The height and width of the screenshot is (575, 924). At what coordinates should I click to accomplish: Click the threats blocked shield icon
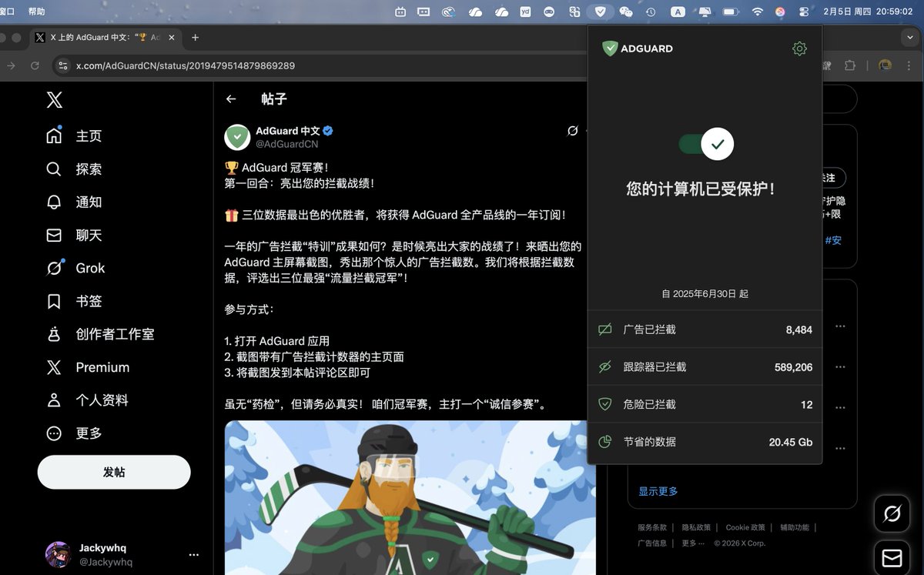[605, 404]
